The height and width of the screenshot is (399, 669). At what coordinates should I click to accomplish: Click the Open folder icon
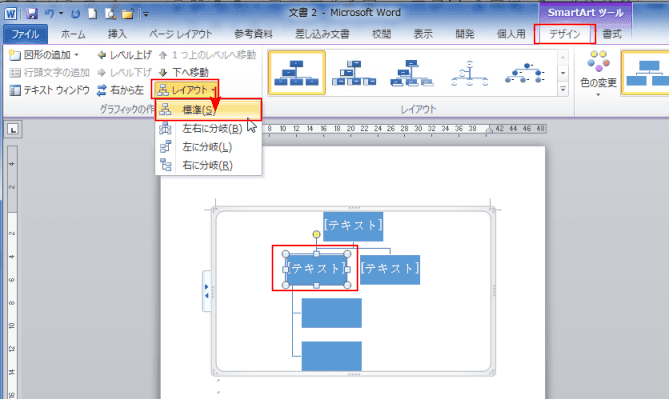point(127,14)
